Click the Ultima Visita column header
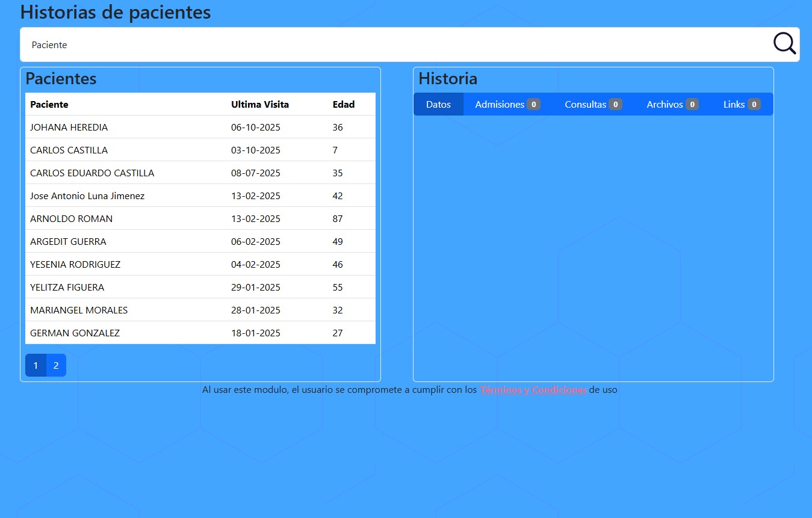This screenshot has width=812, height=518. pos(260,105)
